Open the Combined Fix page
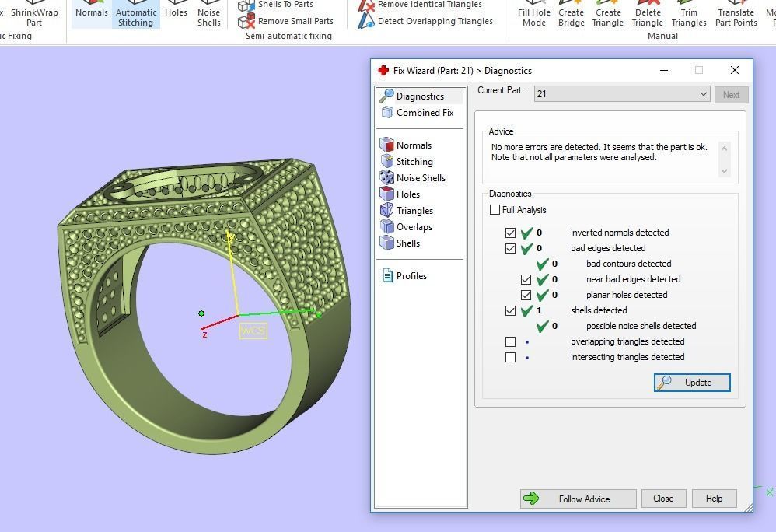The image size is (776, 532). [x=418, y=112]
